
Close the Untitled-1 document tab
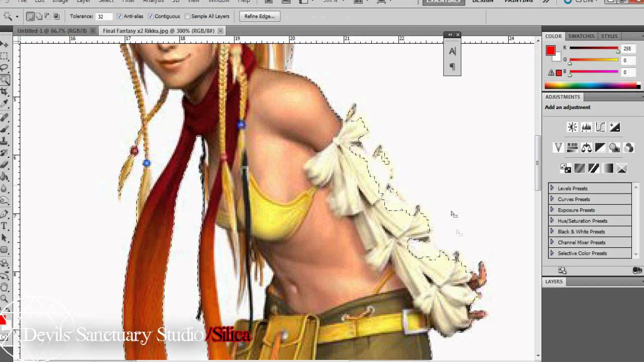click(x=93, y=31)
